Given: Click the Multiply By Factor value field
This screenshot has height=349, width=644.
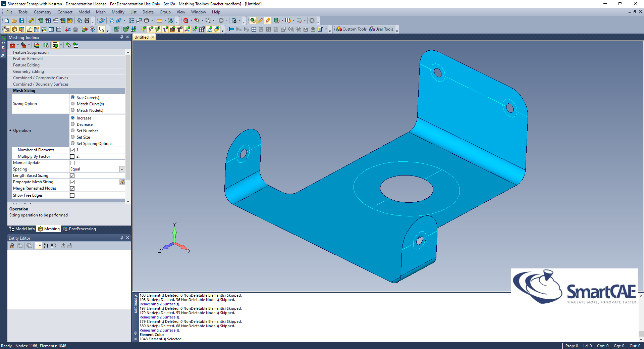Looking at the screenshot, I should click(100, 156).
